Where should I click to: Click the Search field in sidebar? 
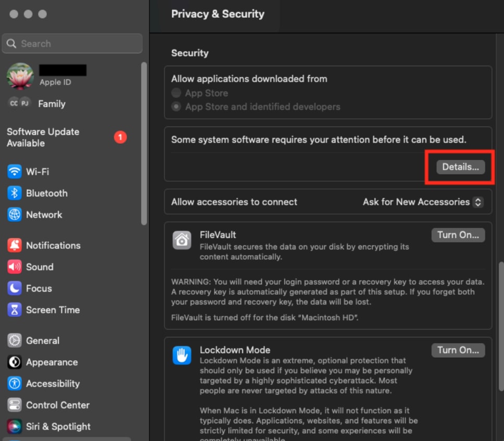[72, 44]
